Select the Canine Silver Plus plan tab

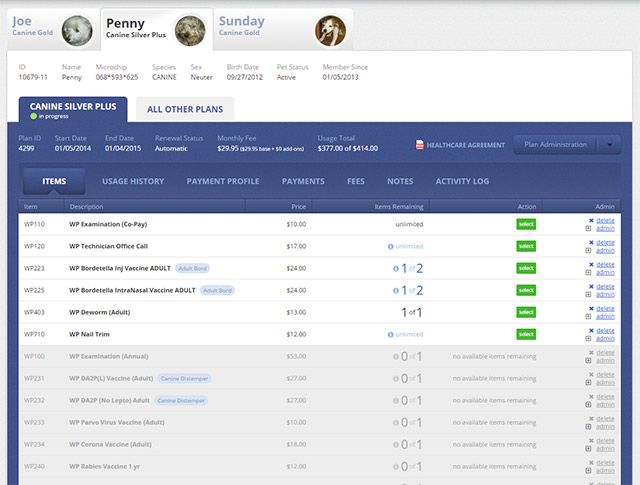[73, 109]
